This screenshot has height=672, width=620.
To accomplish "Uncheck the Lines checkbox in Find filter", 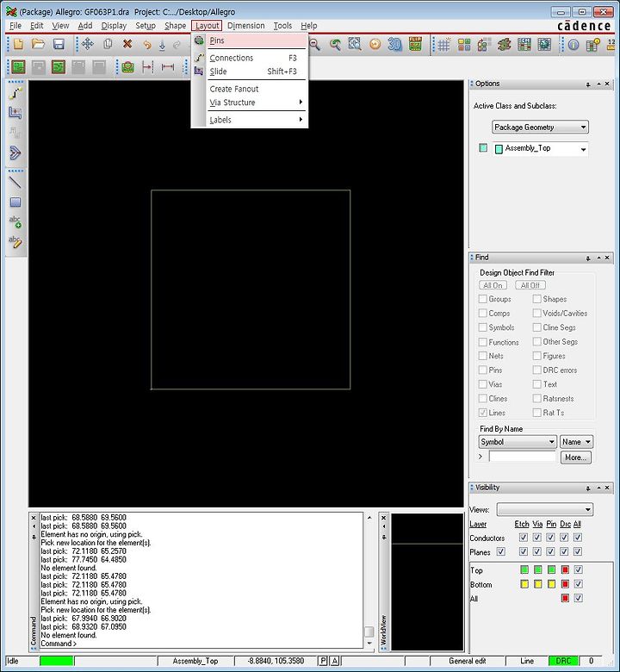I will pyautogui.click(x=483, y=413).
